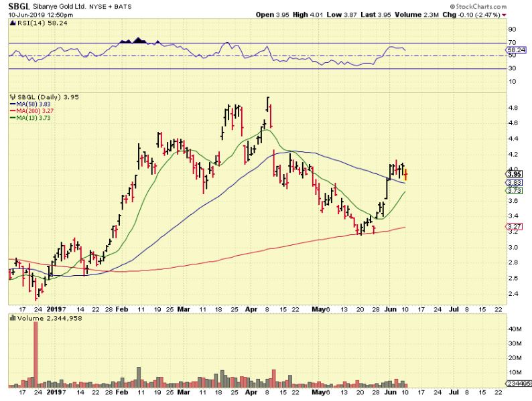Click the Low 3.87 value in header
The width and height of the screenshot is (532, 401).
point(342,15)
